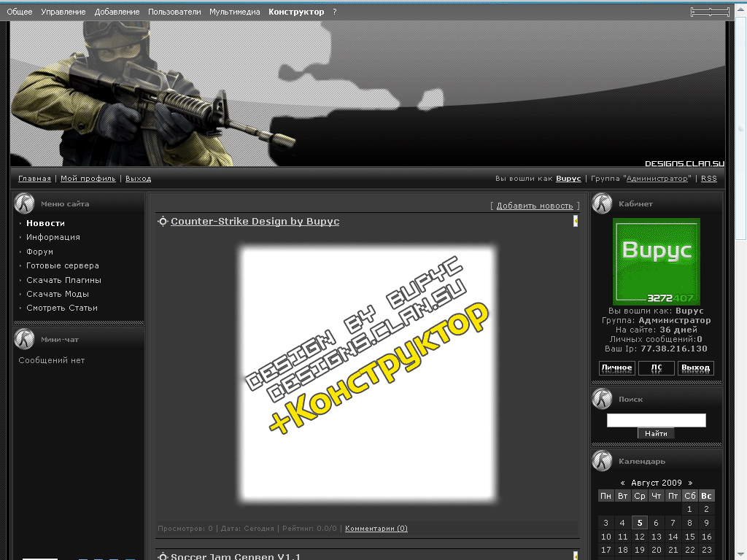Click the crosshair icon beside Counter-Strike Design title
This screenshot has width=747, height=560.
point(163,222)
